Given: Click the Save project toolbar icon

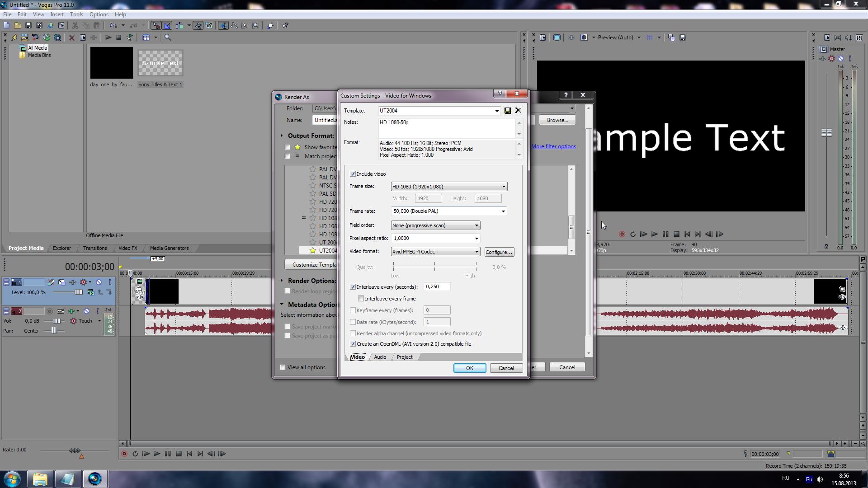Looking at the screenshot, I should click(28, 25).
